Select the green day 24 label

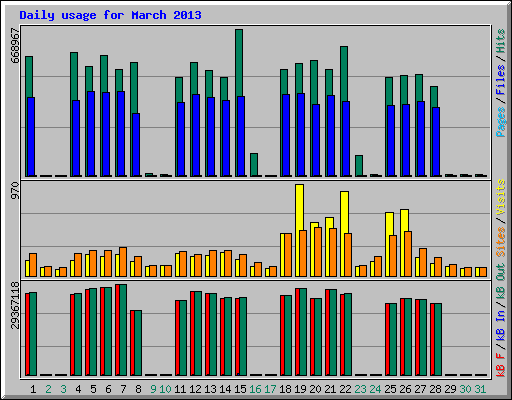click(375, 389)
